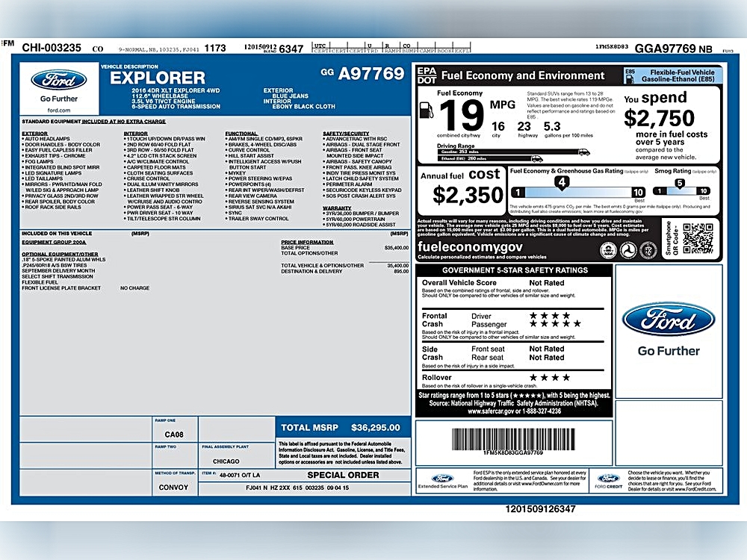Screen dimensions: 747x560
Task: Click the TOTAL MSRP $36,295.00 banner
Action: pos(341,428)
